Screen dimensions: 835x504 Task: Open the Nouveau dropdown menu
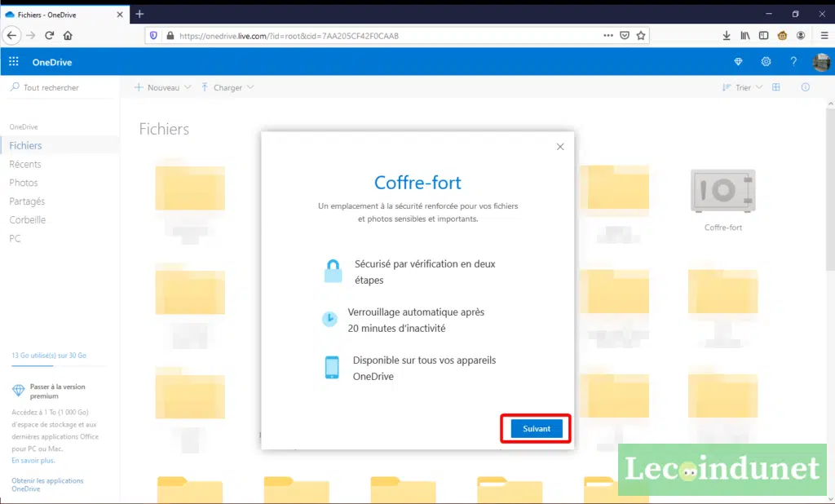pos(163,87)
